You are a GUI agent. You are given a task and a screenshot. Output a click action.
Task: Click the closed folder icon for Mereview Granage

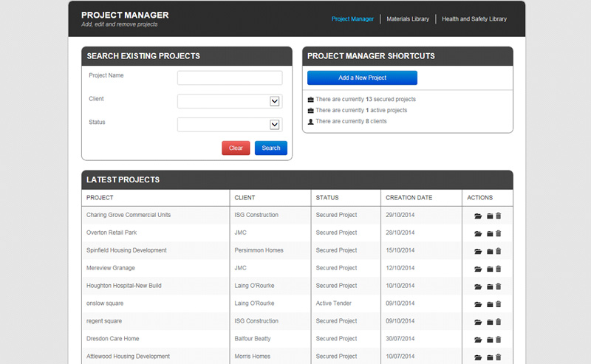(490, 269)
